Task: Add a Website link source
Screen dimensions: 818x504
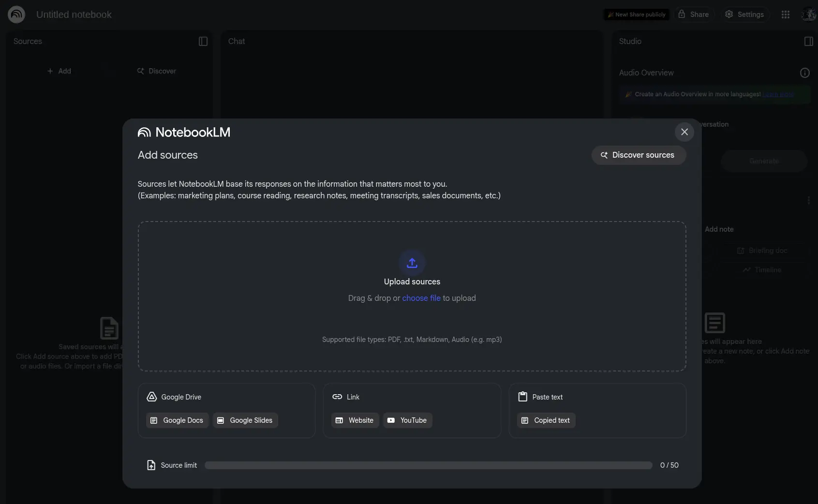Action: (x=355, y=420)
